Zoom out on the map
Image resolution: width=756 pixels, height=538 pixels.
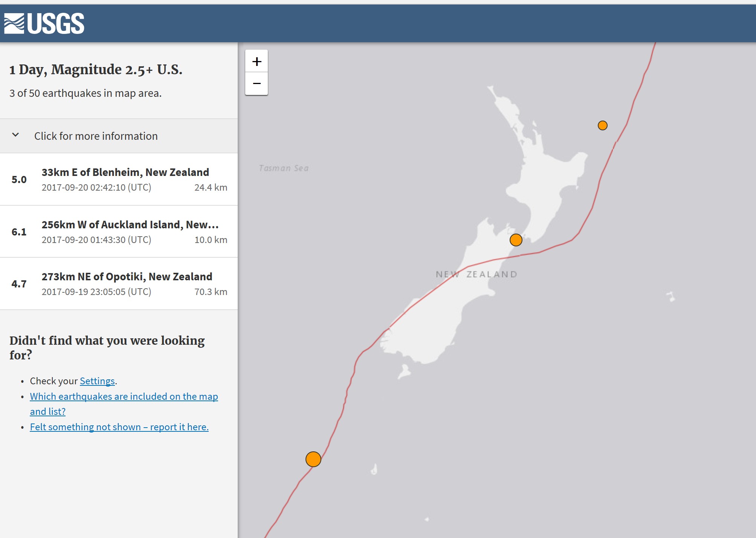257,83
